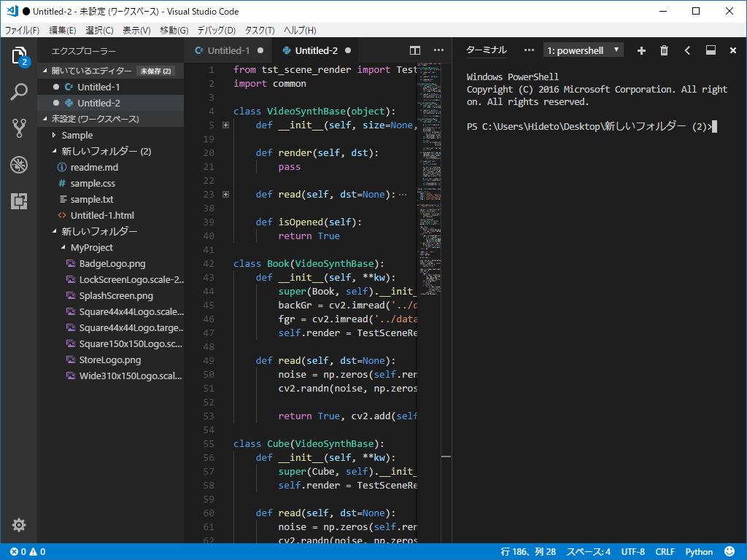Switch to the Untitled-2 editor tab
Viewport: 747px width, 560px height.
tap(316, 50)
